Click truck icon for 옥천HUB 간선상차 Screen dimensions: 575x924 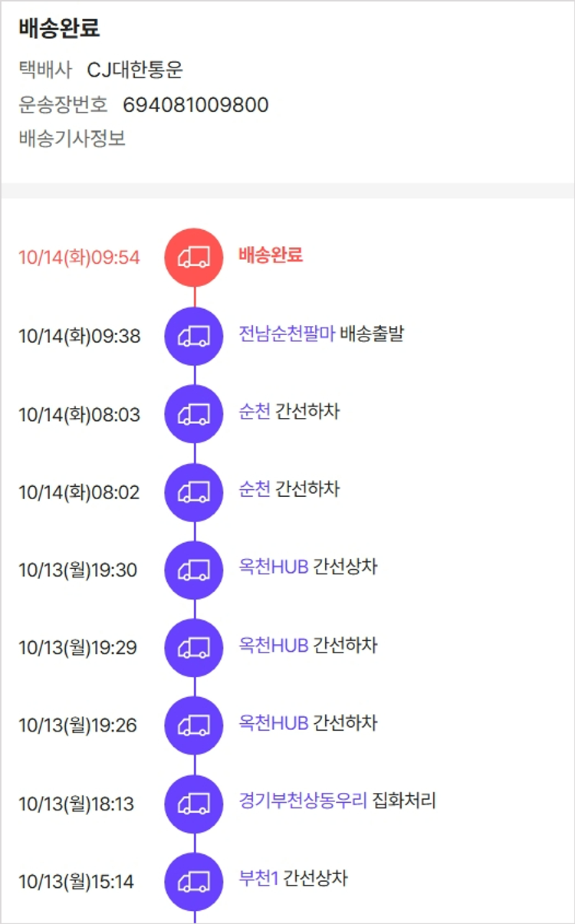(x=194, y=570)
